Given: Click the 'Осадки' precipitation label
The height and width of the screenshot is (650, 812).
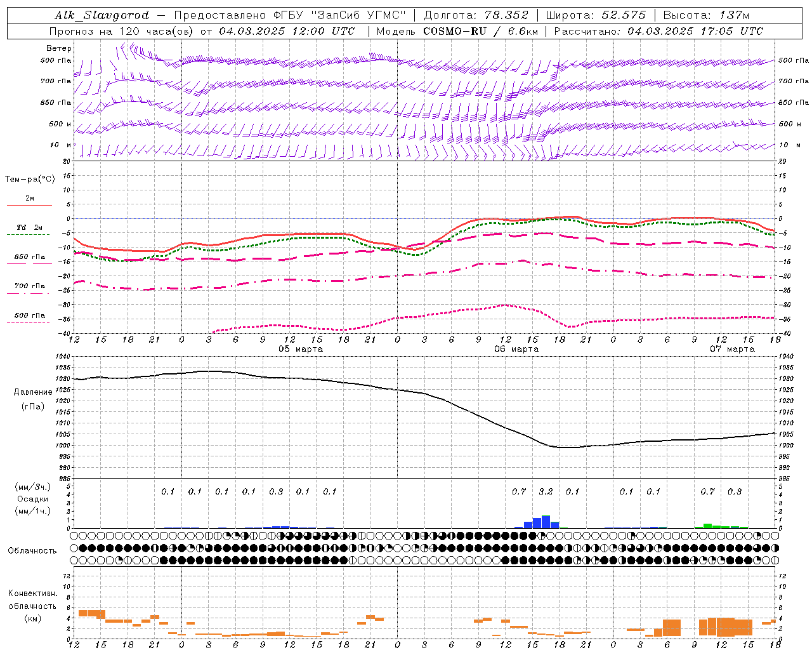Looking at the screenshot, I should [x=33, y=499].
